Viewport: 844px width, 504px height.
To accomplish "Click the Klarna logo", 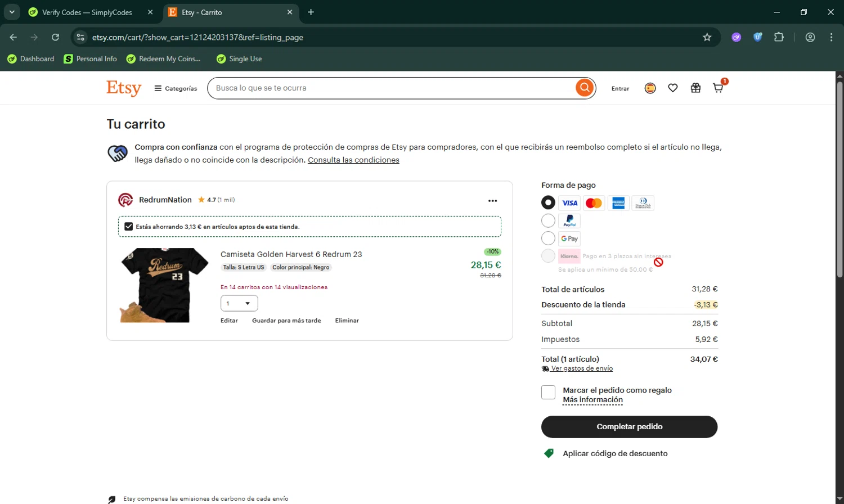I will 569,256.
